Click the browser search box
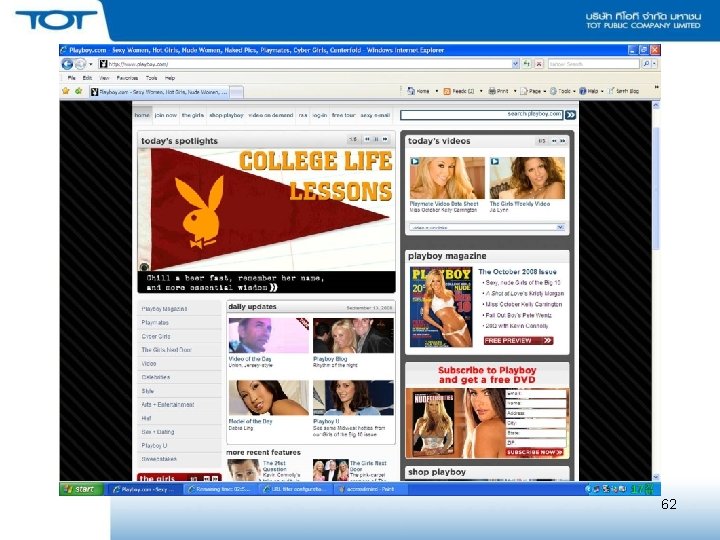 point(594,64)
